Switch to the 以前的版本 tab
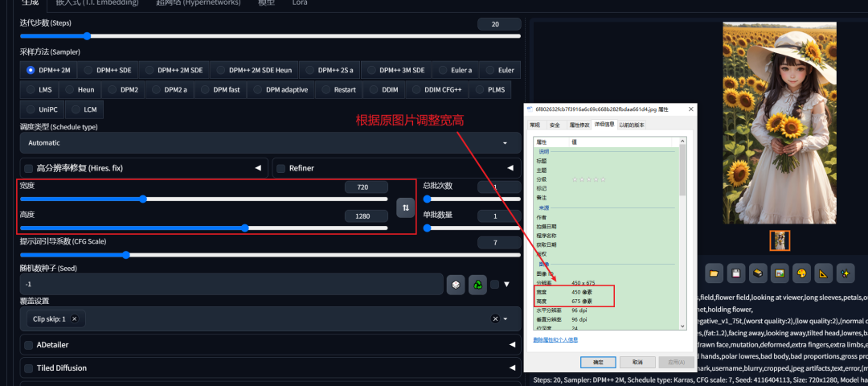Viewport: 868px width, 386px height. pyautogui.click(x=631, y=125)
